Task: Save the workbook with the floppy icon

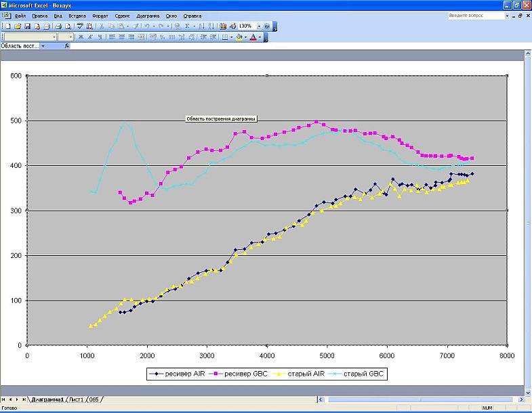Action: point(27,26)
